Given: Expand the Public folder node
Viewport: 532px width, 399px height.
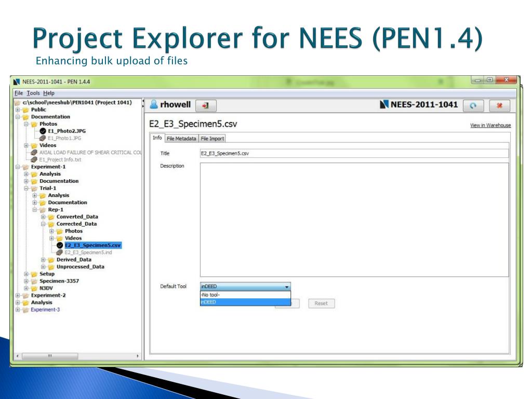Looking at the screenshot, I should pos(18,110).
